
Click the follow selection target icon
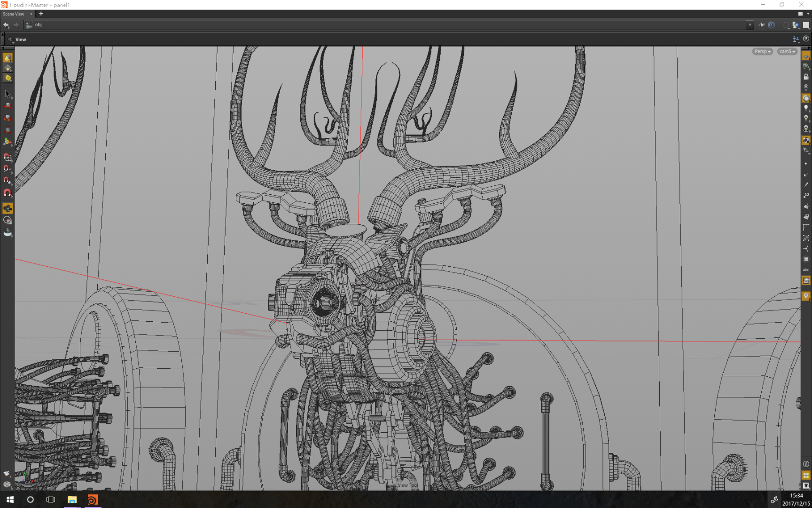click(771, 25)
